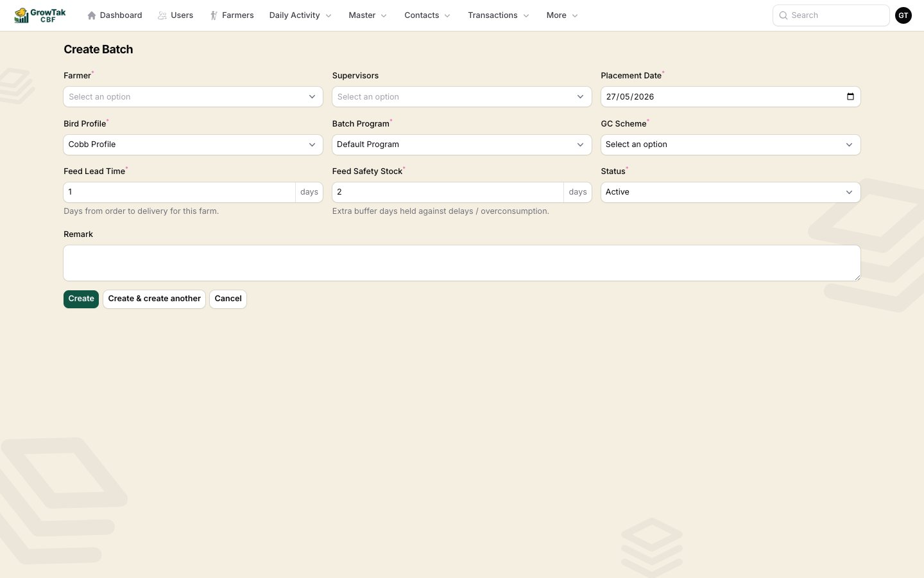Click the search magnifier icon
This screenshot has height=578, width=924.
point(783,15)
